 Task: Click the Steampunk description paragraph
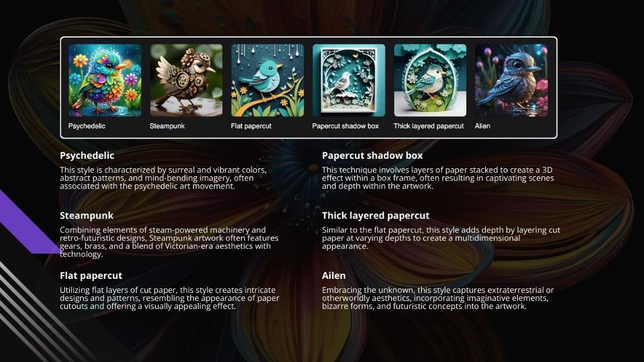pyautogui.click(x=169, y=242)
